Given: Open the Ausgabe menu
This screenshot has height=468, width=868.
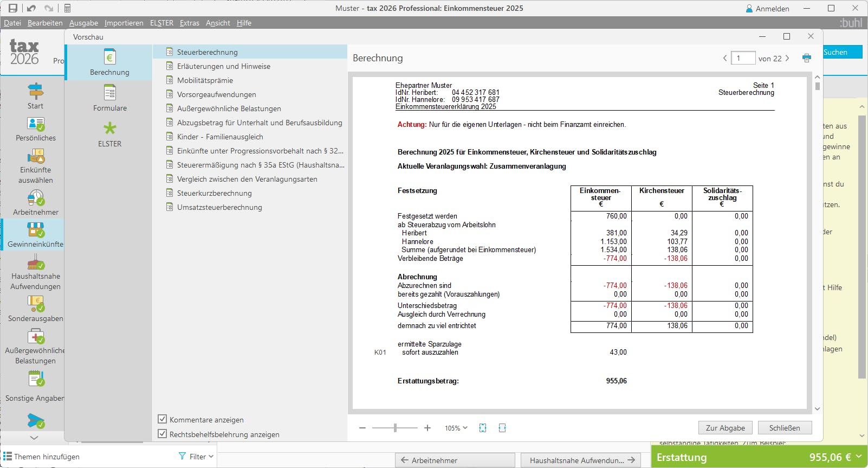Looking at the screenshot, I should tap(83, 23).
